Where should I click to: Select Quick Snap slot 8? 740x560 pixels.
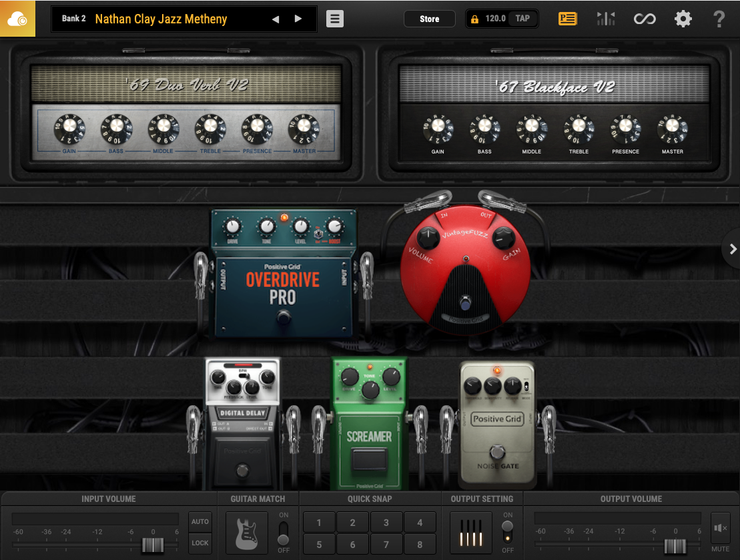point(420,545)
